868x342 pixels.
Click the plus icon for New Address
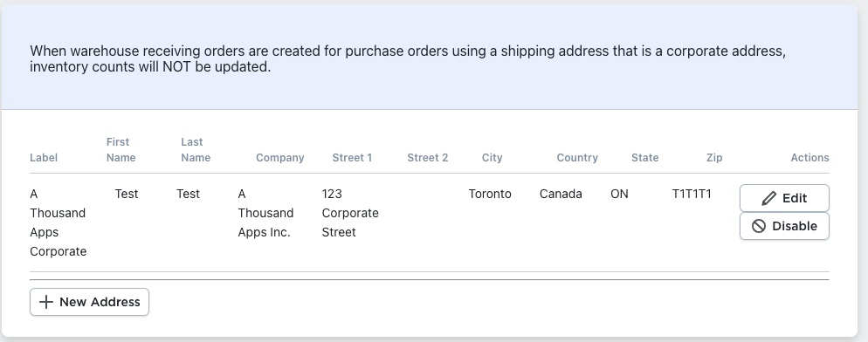(x=46, y=302)
